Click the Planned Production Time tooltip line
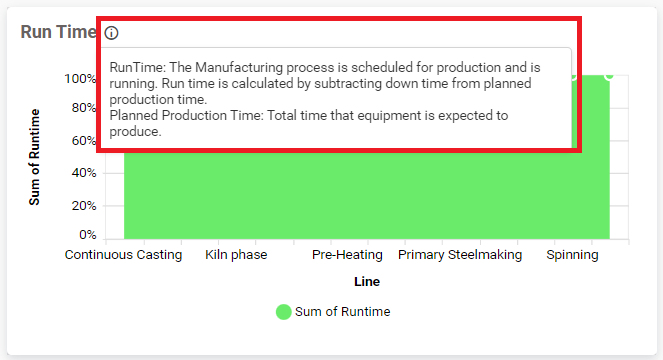663x360 pixels. pos(309,124)
